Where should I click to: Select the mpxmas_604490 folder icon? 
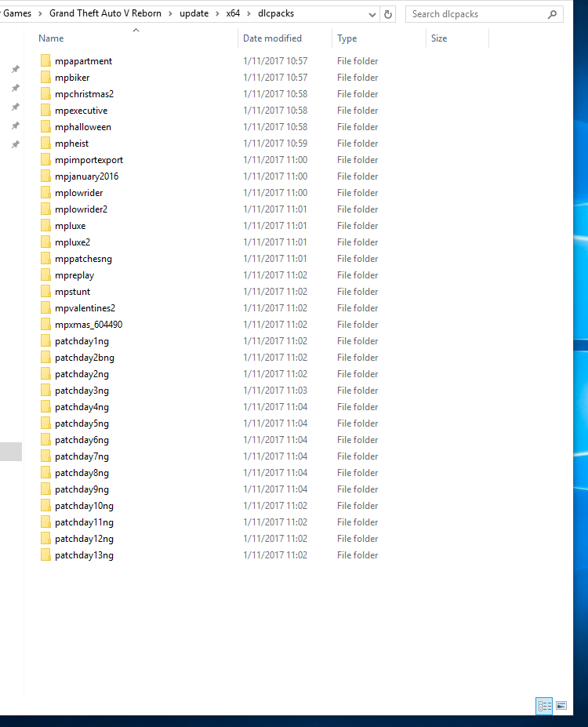45,324
